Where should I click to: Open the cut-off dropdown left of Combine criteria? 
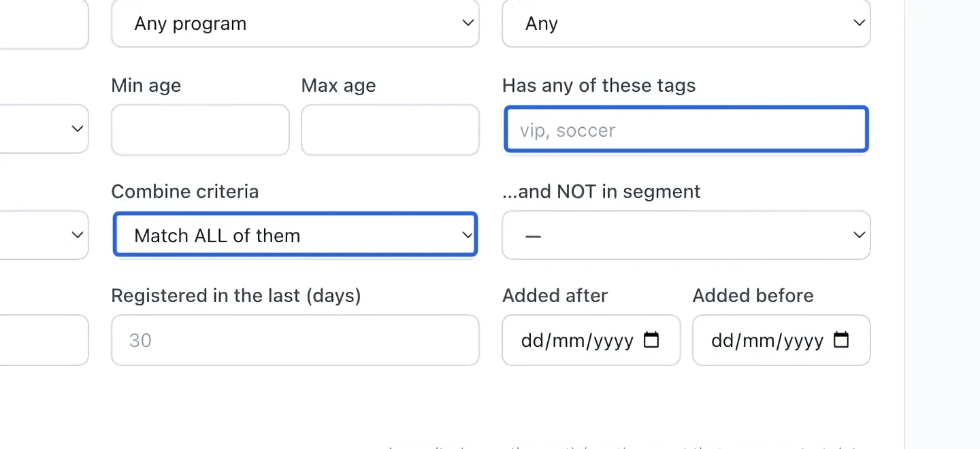(44, 235)
